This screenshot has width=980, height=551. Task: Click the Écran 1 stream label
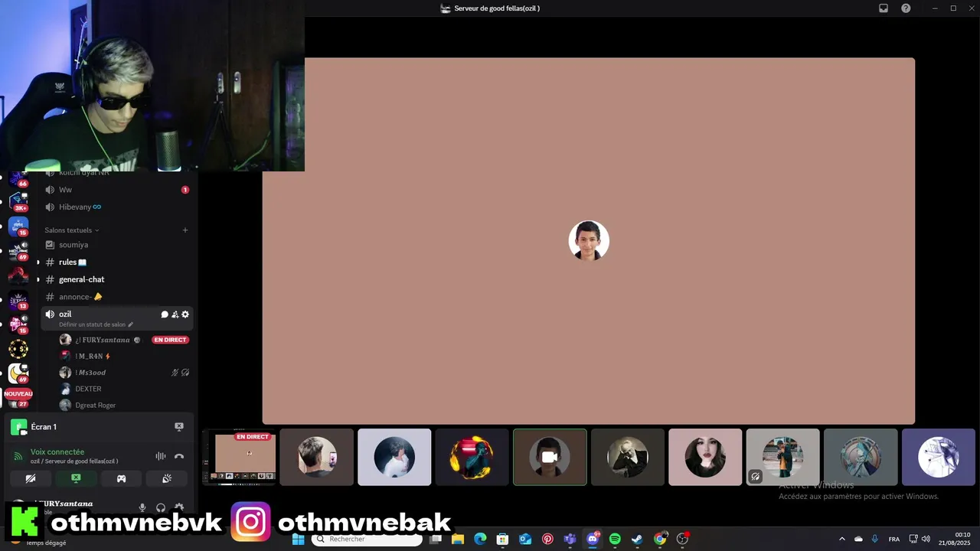click(x=44, y=427)
